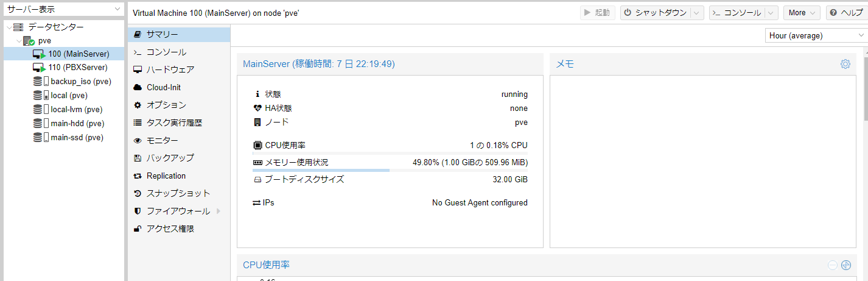The height and width of the screenshot is (281, 868).
Task: Expand the シャットダウン dropdown arrow
Action: pyautogui.click(x=698, y=13)
